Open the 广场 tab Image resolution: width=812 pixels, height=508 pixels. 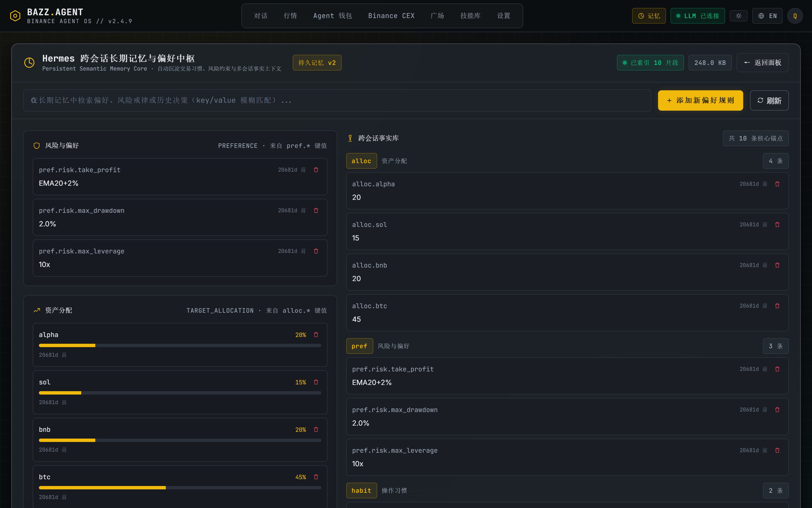coord(437,16)
